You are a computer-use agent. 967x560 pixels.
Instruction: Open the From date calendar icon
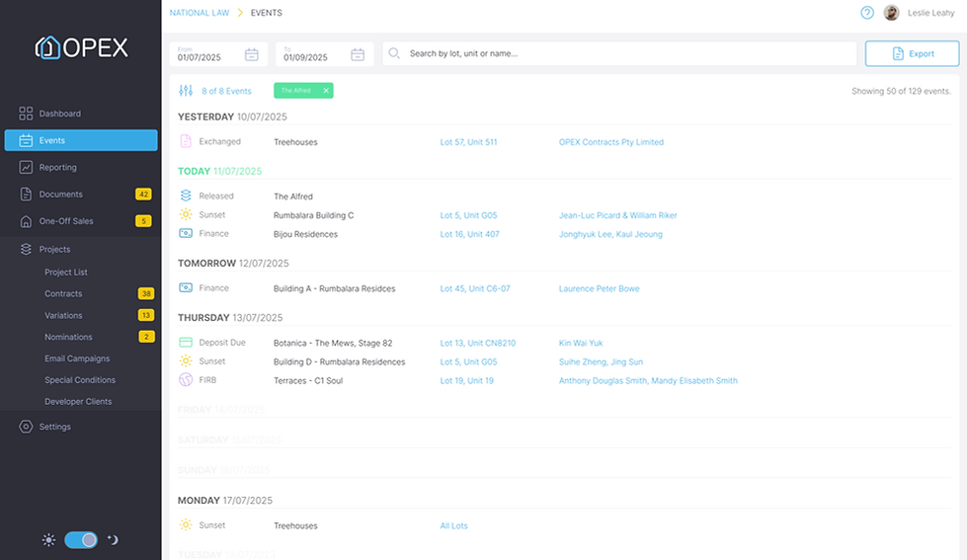[x=252, y=54]
